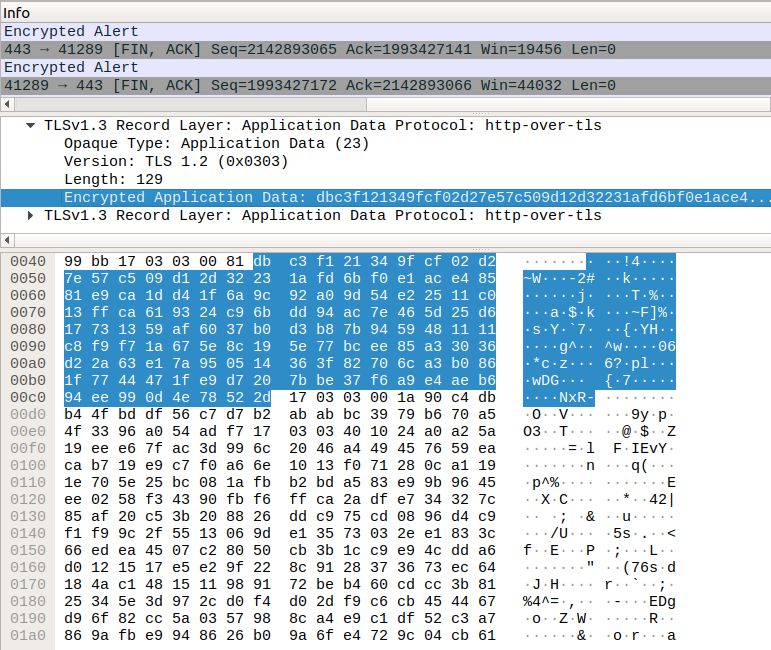Click byte 'b4' at start of row 00d0
771x650 pixels.
pos(73,414)
